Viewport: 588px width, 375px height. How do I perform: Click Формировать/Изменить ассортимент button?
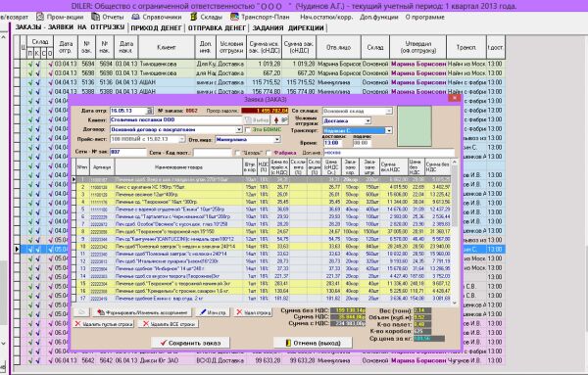coord(143,312)
